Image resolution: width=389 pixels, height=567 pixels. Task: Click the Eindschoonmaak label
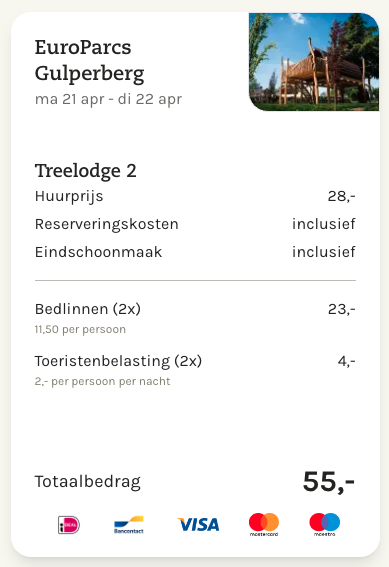[98, 252]
